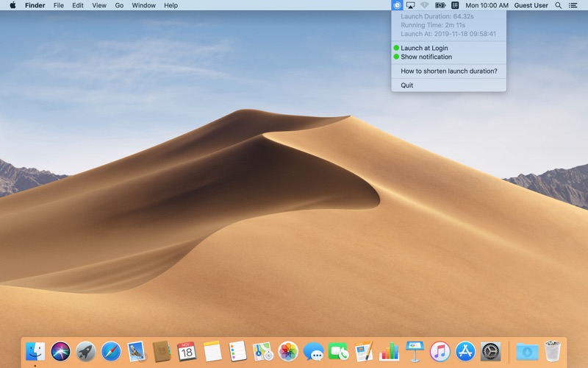Launch Safari from the Dock
The image size is (588, 368).
(111, 352)
